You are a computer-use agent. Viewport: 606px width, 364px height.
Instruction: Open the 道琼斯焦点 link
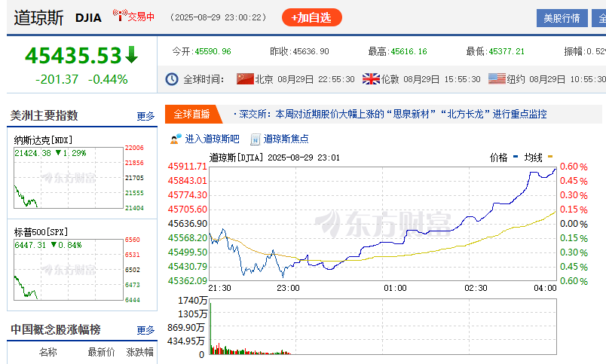(x=286, y=139)
